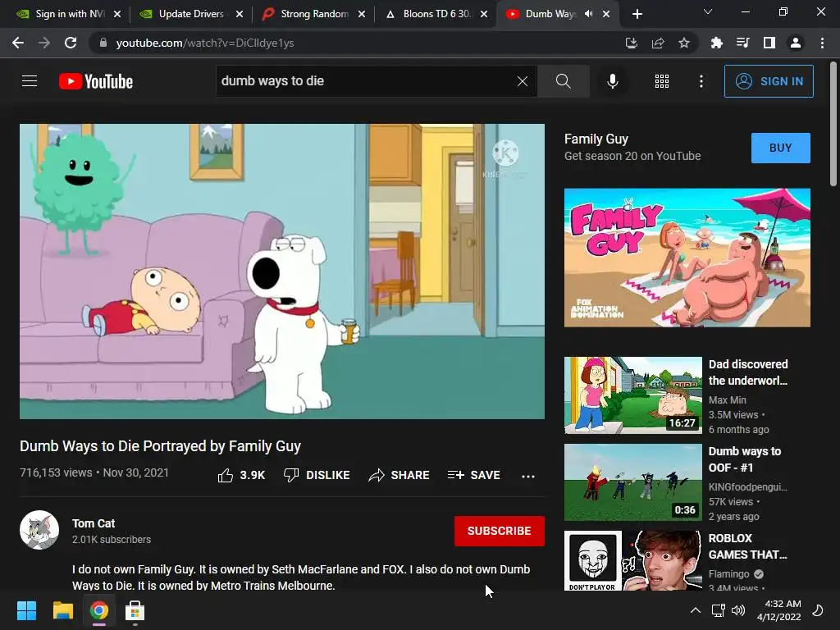This screenshot has width=840, height=630.
Task: Click the browser address bar URL
Action: point(205,43)
